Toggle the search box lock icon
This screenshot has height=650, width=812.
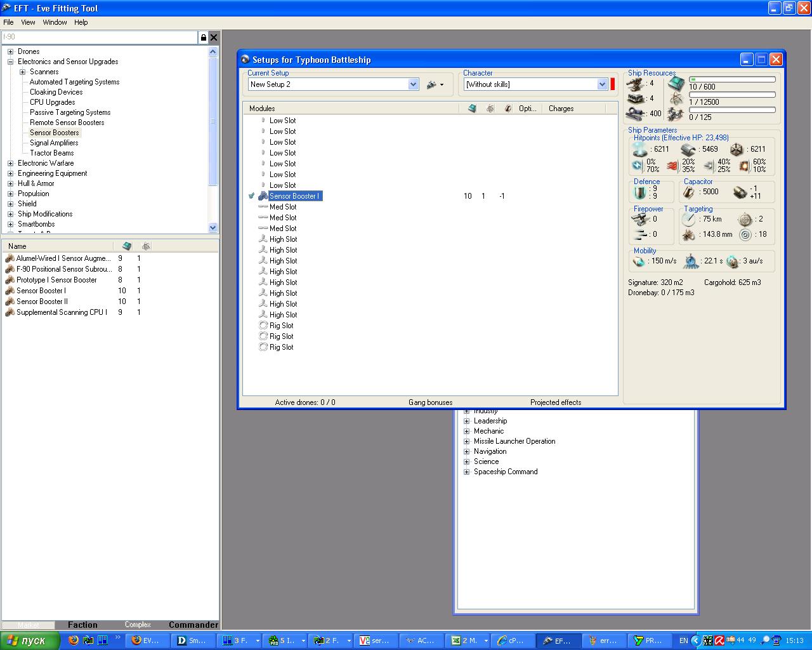click(203, 37)
